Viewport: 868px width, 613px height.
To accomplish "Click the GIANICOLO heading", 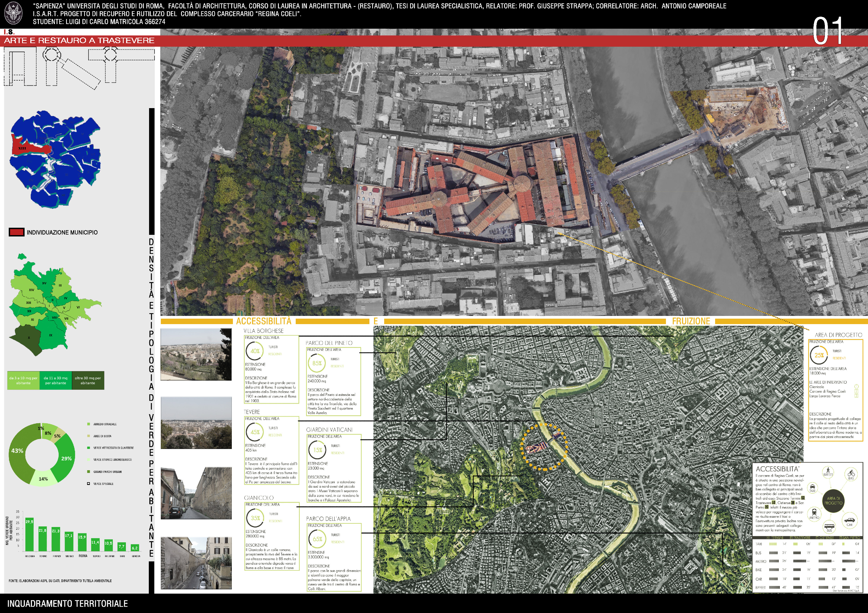I will click(x=259, y=498).
